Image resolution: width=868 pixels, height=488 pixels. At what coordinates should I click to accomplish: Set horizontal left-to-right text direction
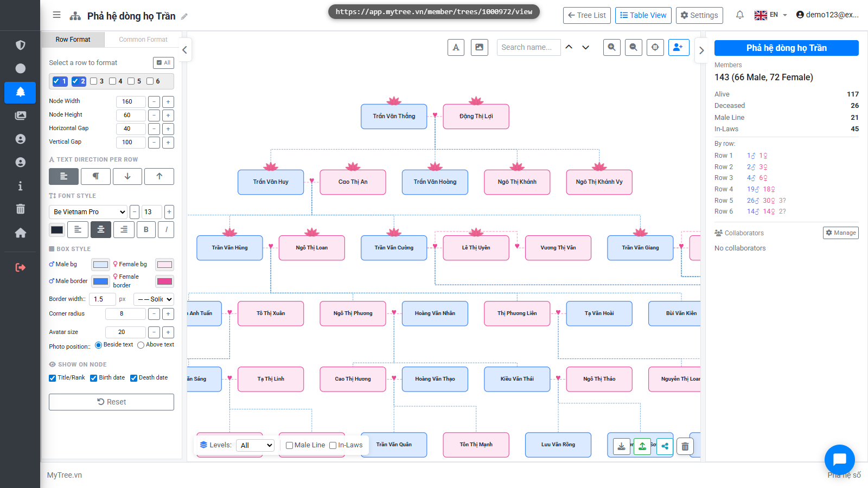63,176
